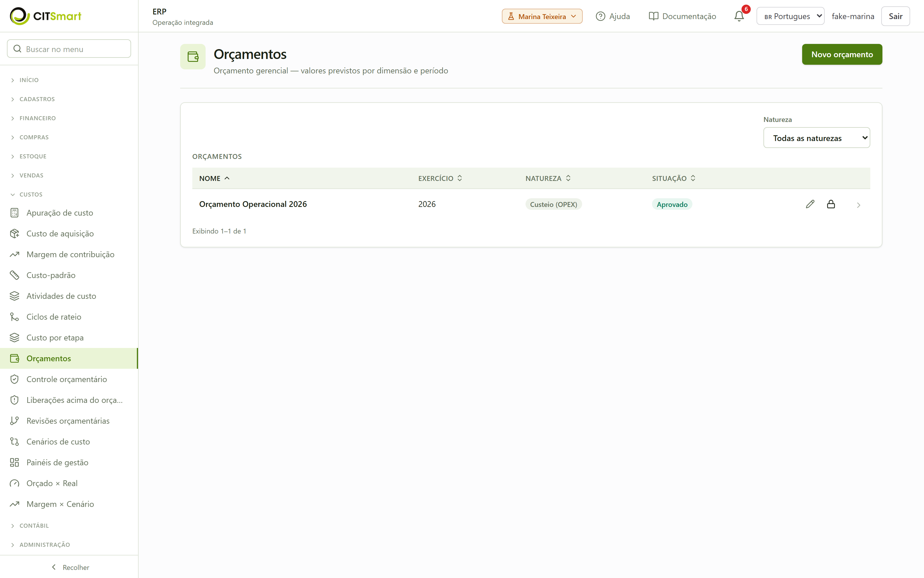
Task: Open Controle orçamentário
Action: tap(69, 379)
